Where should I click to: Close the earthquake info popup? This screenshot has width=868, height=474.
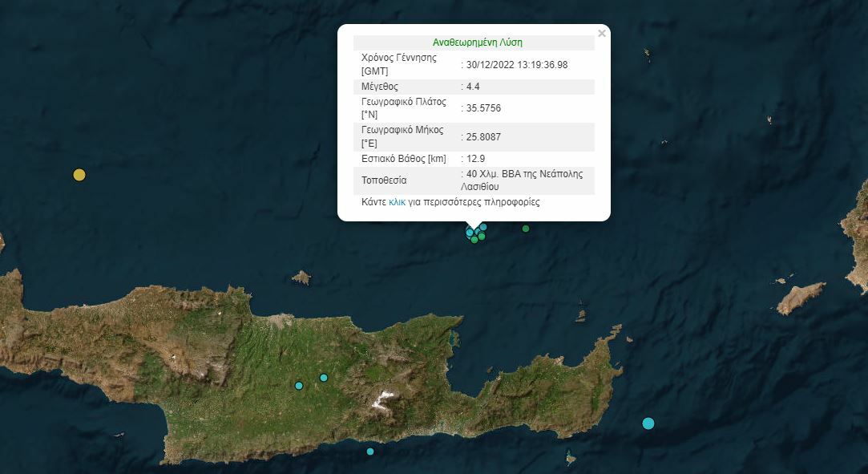[601, 34]
